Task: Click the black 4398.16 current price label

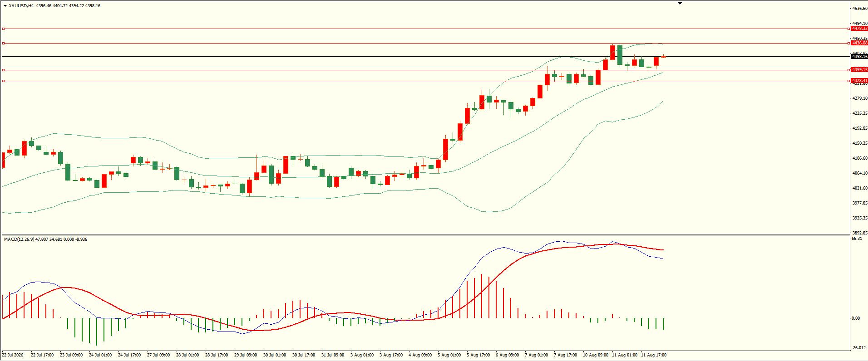Action: (x=859, y=57)
